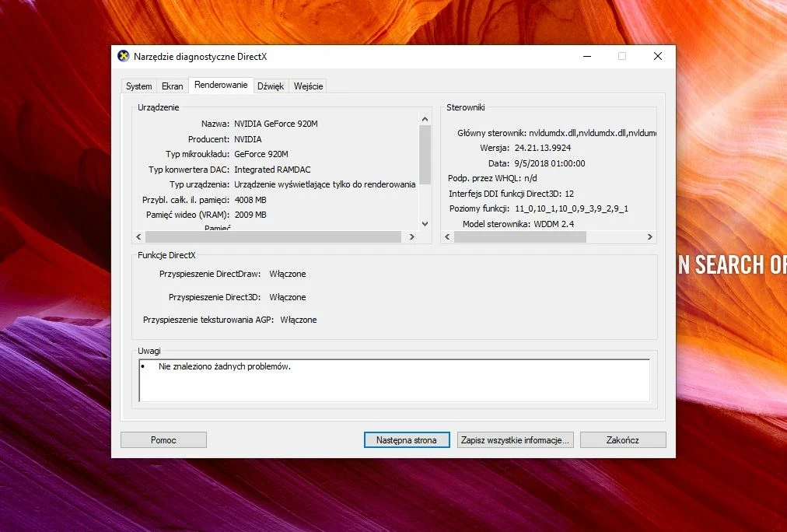The image size is (787, 532).
Task: Switch to the System tab
Action: pyautogui.click(x=138, y=86)
